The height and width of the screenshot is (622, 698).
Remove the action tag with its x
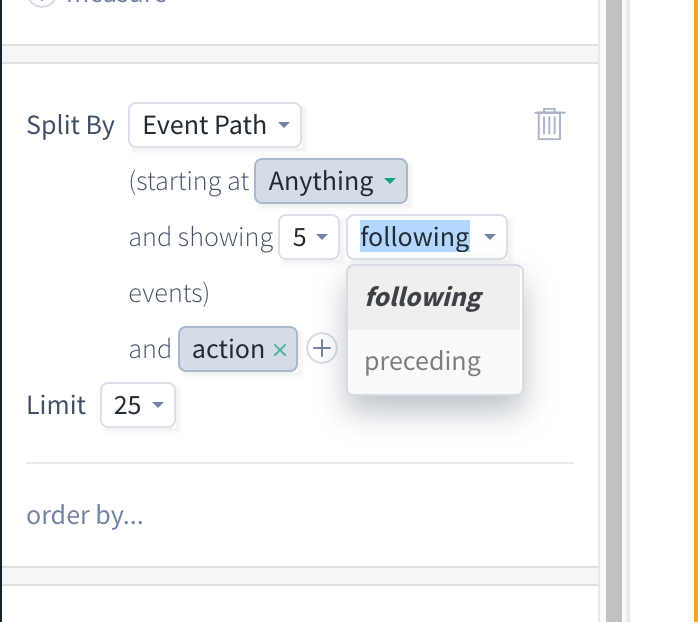pyautogui.click(x=280, y=350)
